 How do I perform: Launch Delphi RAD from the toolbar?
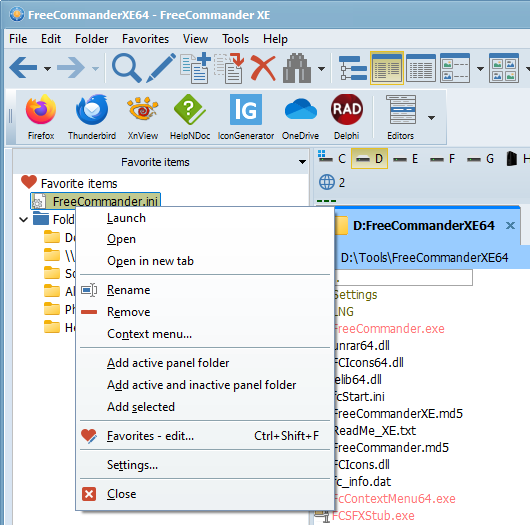pos(347,117)
